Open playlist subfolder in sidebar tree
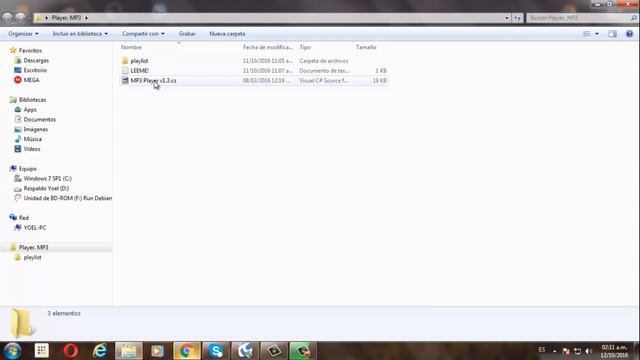This screenshot has height=360, width=640. click(32, 257)
